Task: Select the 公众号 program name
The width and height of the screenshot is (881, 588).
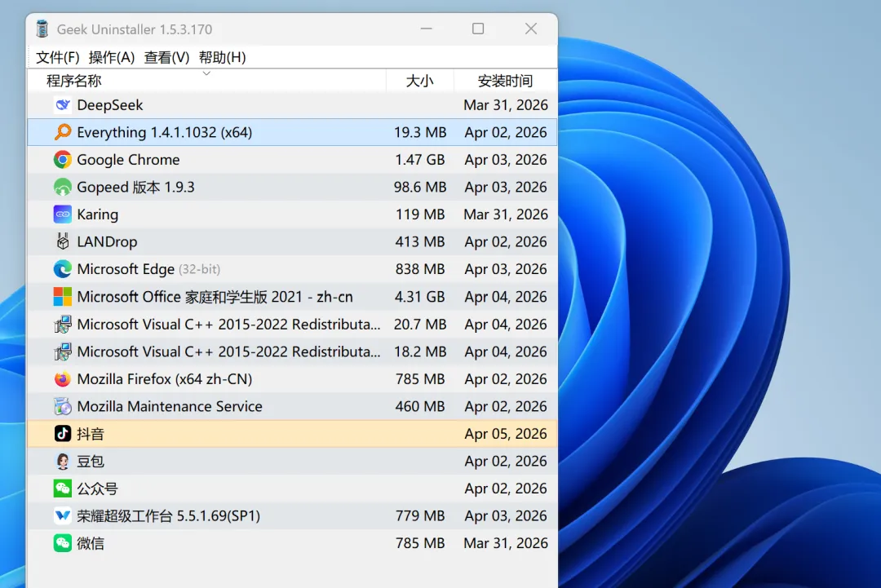Action: click(97, 489)
